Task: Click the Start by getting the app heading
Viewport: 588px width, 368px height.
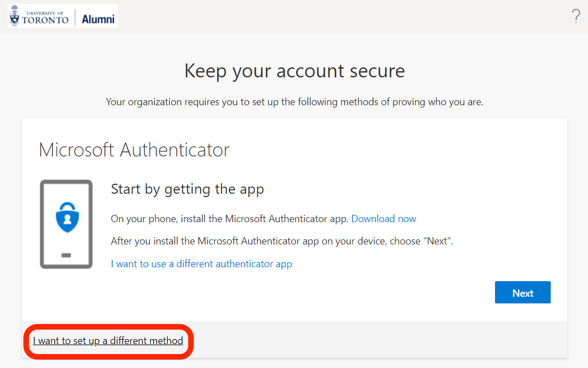Action: [x=187, y=189]
